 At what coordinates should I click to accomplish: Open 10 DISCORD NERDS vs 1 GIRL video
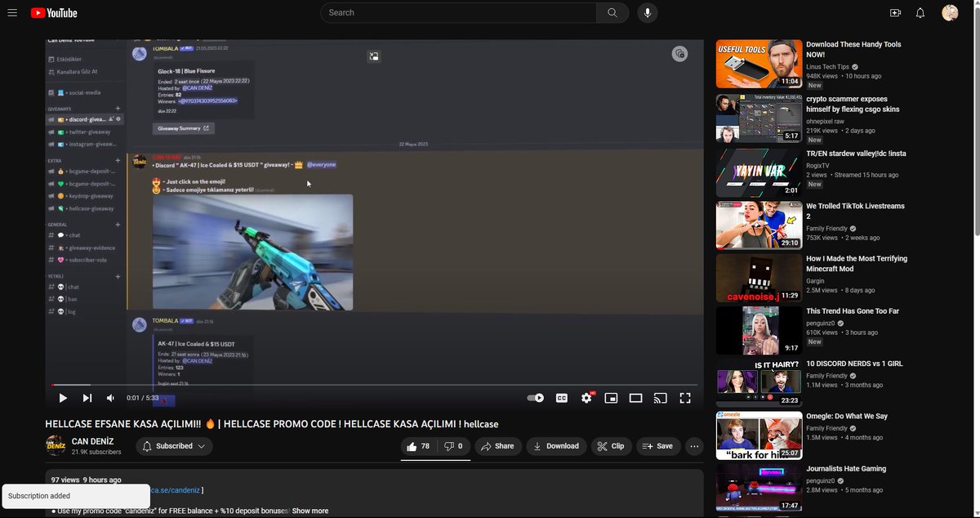click(854, 364)
